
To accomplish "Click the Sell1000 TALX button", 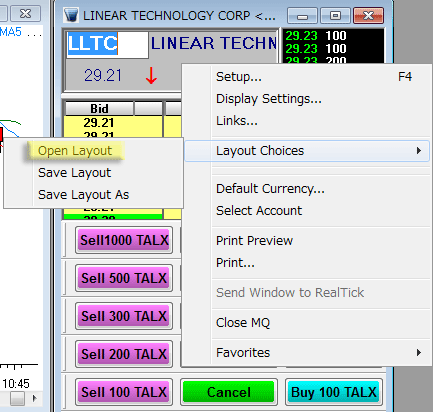I will [x=124, y=240].
